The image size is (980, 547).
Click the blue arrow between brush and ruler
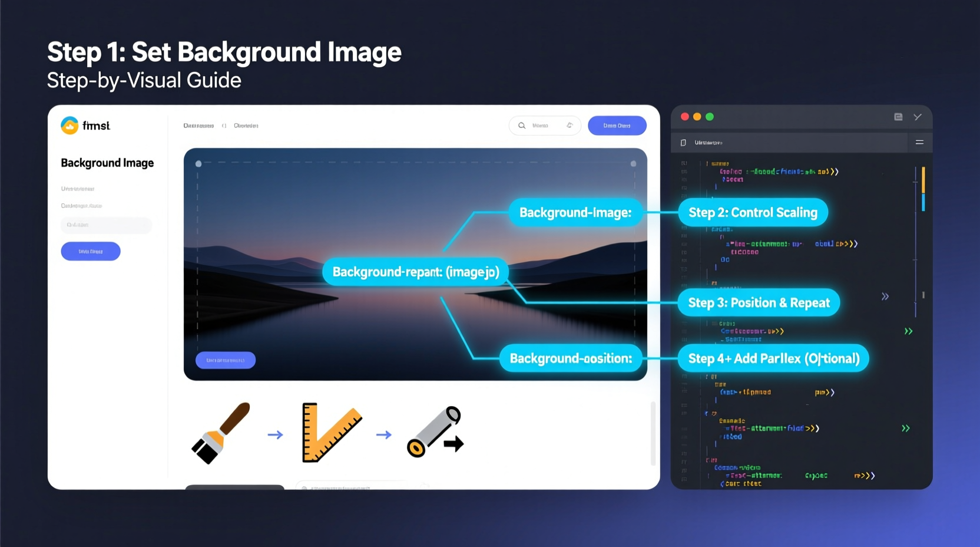[275, 434]
